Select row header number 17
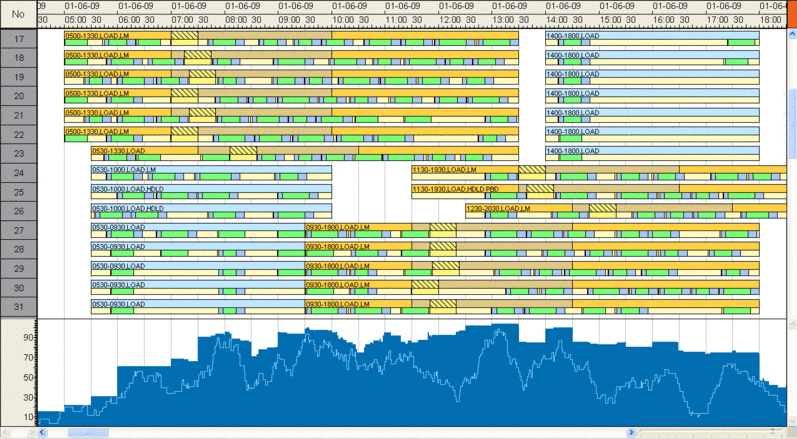797x439 pixels. (x=18, y=40)
